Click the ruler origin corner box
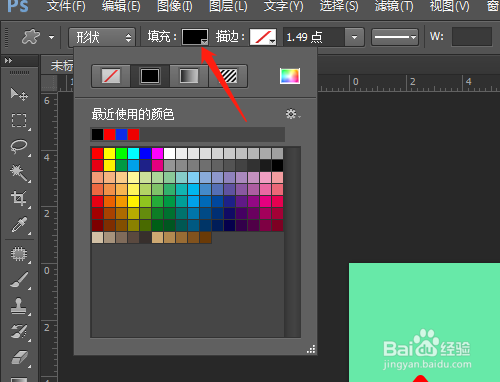The width and height of the screenshot is (500, 382). [49, 83]
